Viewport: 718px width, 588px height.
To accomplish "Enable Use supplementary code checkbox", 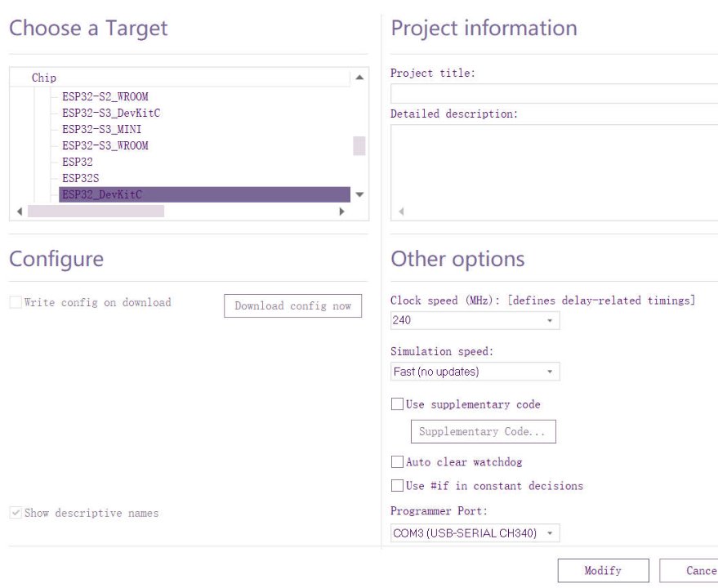I will pos(398,404).
